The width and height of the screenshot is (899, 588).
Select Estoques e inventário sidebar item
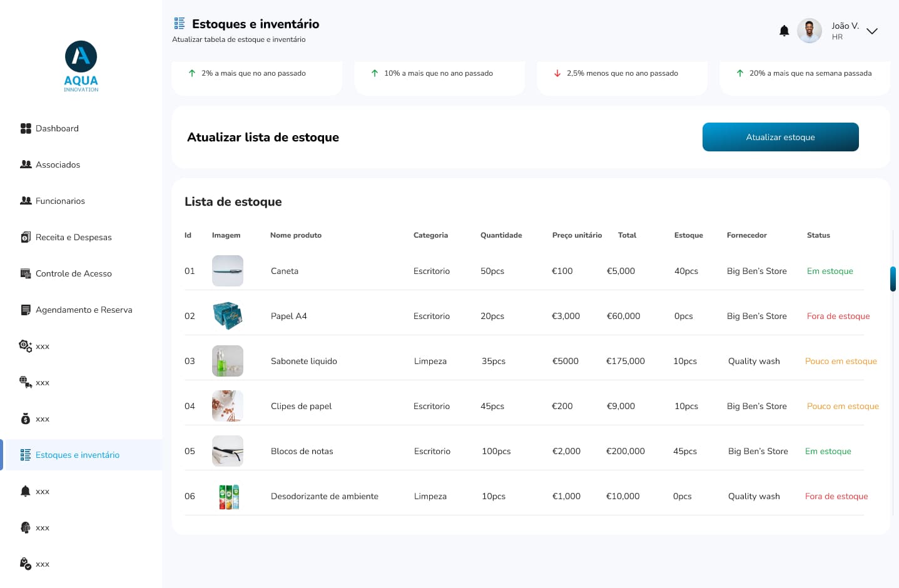77,455
